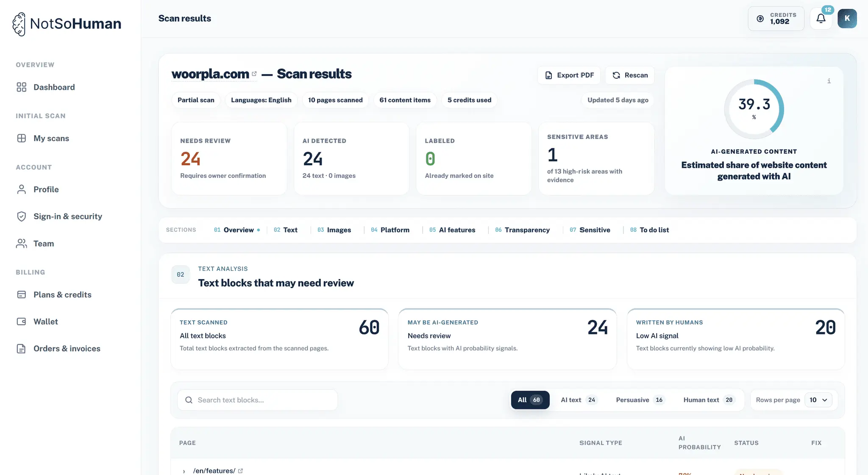
Task: Open the Team page in sidebar
Action: 43,244
